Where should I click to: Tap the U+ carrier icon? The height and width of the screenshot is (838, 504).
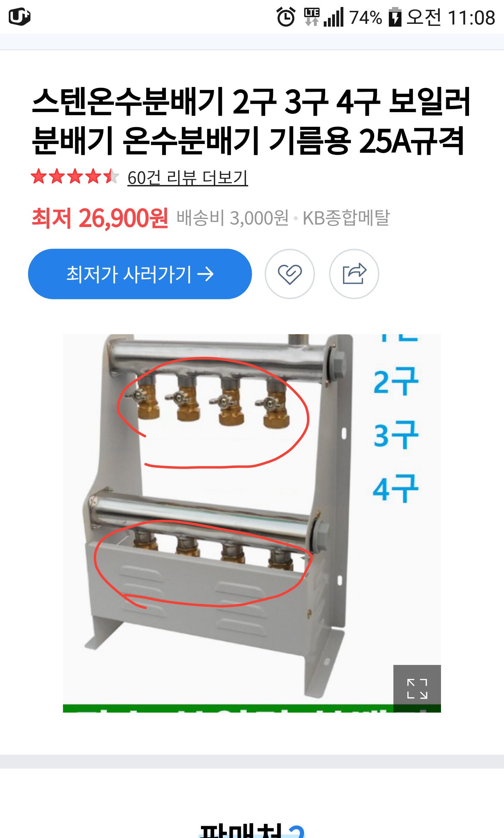[x=19, y=17]
